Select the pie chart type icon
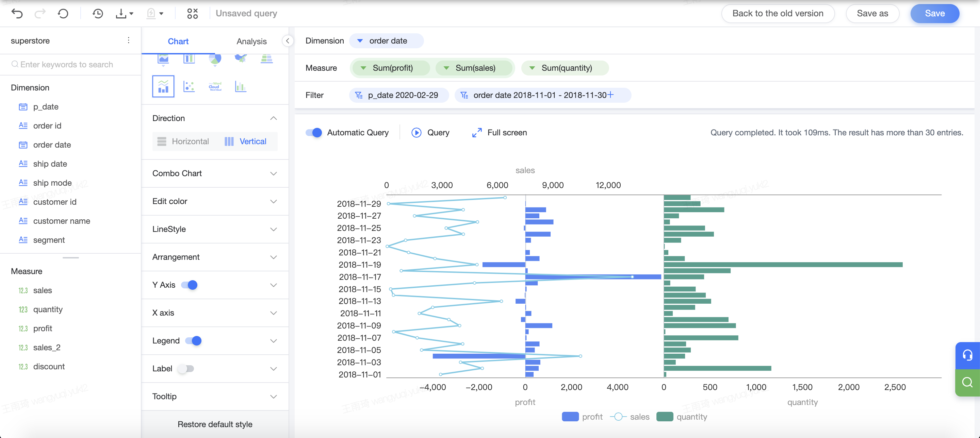Screen dimensions: 980x438 (x=215, y=59)
